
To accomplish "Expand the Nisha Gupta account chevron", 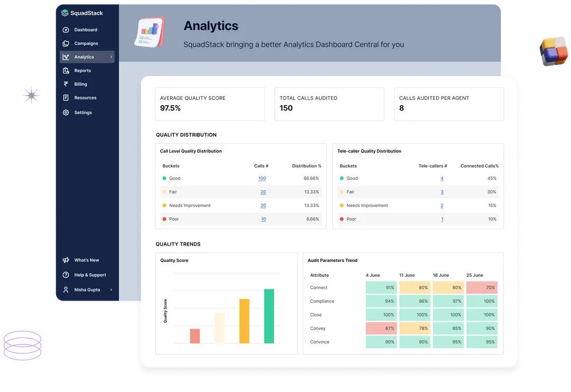I will coord(111,290).
